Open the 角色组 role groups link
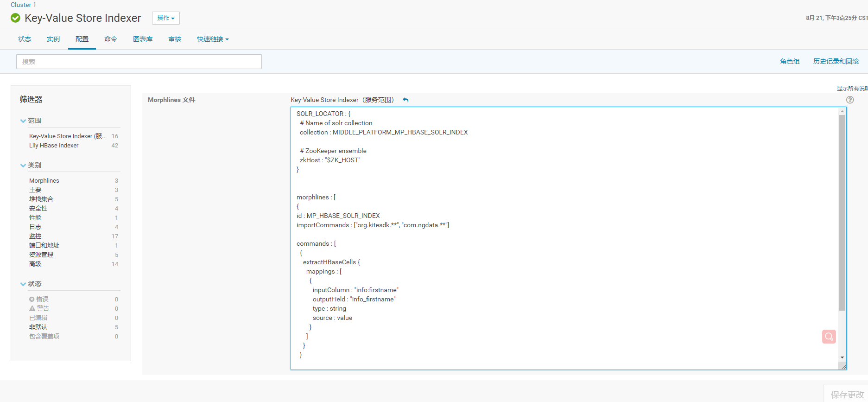This screenshot has width=868, height=402. (790, 61)
